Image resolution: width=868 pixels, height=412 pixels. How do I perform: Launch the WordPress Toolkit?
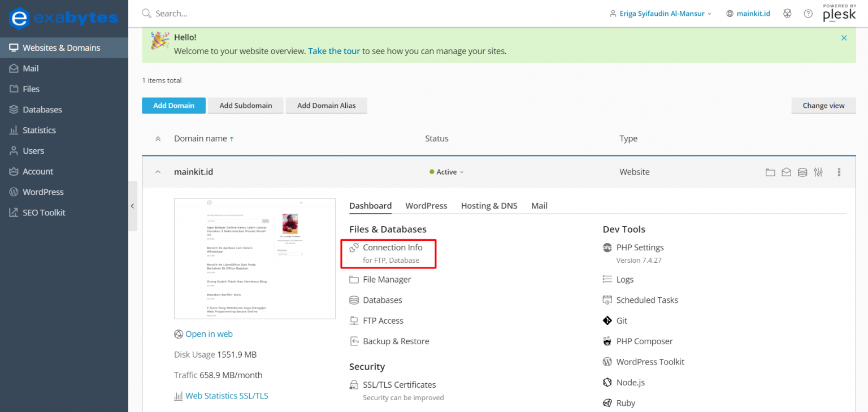coord(650,361)
